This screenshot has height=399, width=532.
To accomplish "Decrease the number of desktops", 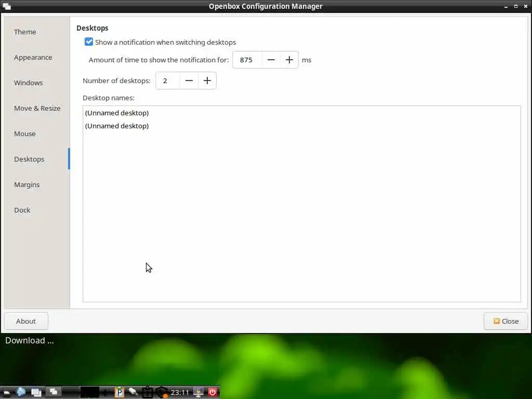I will click(x=189, y=81).
